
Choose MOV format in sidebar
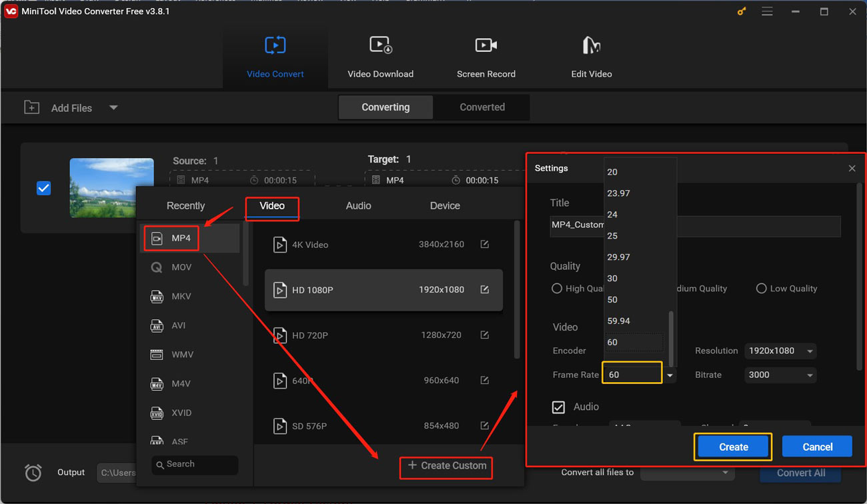[x=190, y=267]
